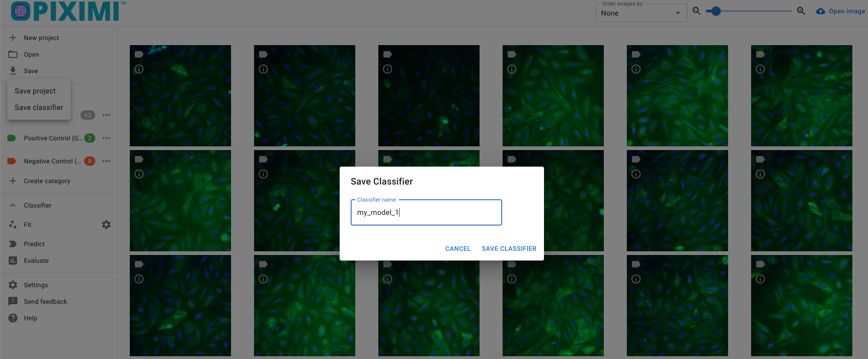This screenshot has width=868, height=359.
Task: Click info icon on first top-row image
Action: click(x=139, y=69)
